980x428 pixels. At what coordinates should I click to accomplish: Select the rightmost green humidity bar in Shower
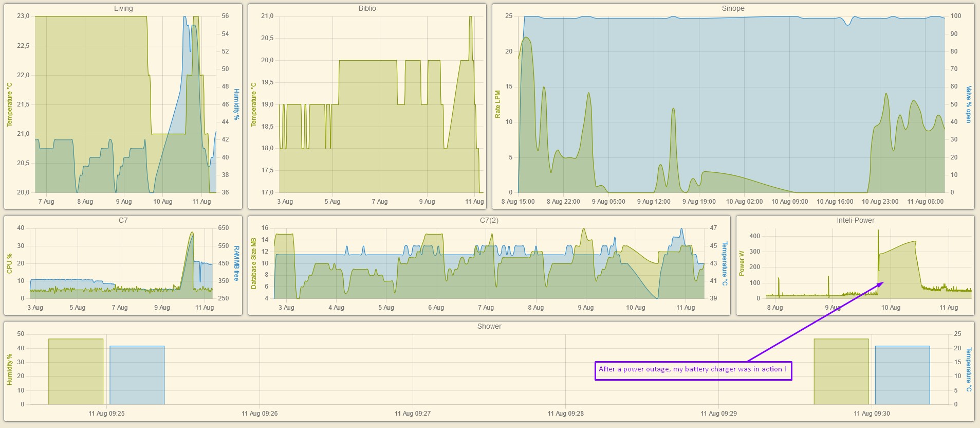click(x=841, y=371)
